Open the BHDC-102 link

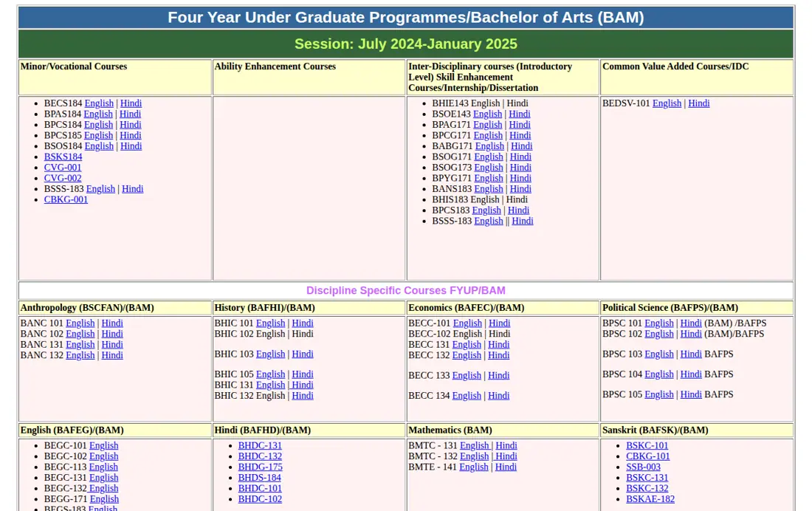(260, 499)
